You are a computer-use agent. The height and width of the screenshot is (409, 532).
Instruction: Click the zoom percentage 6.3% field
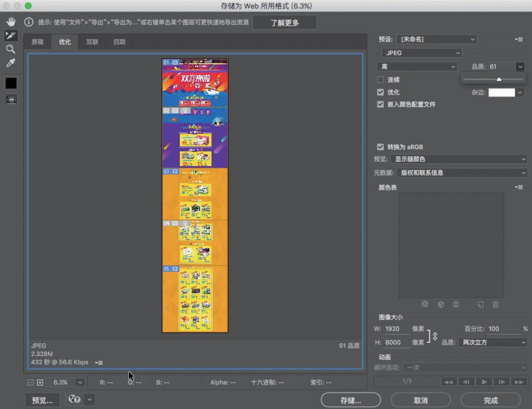[60, 383]
